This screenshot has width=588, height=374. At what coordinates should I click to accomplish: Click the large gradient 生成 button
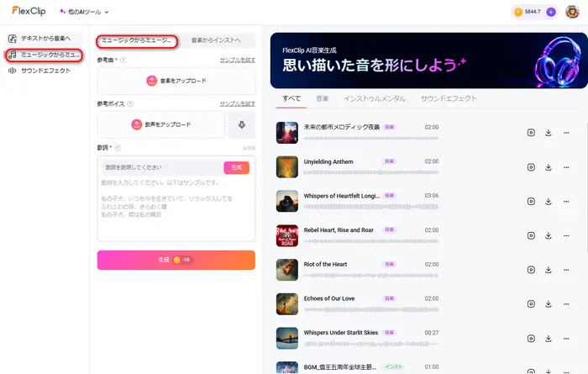click(176, 260)
